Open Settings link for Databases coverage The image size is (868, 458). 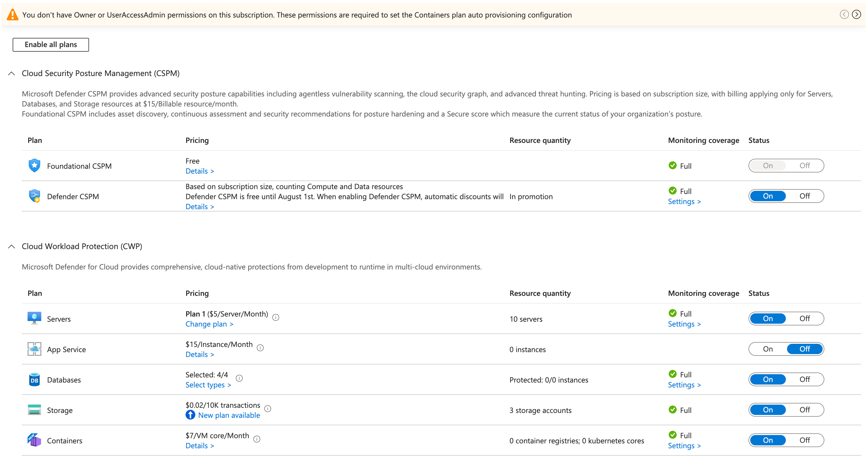[684, 385]
